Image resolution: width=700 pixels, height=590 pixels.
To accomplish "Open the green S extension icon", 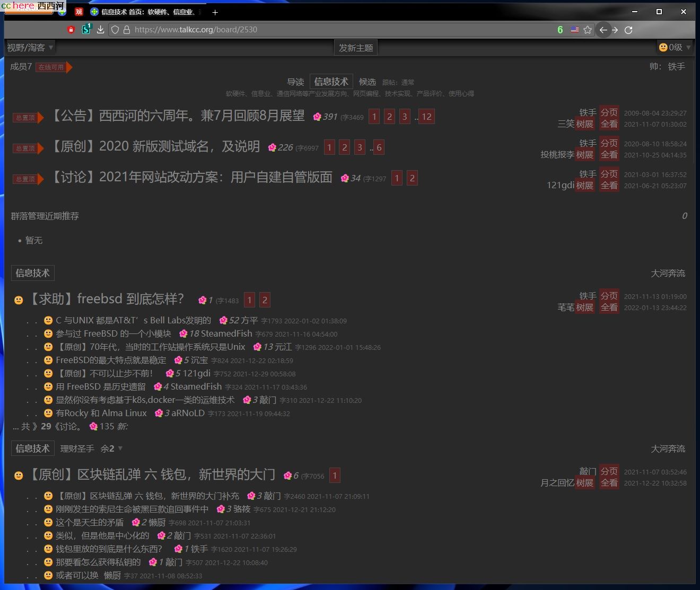I will tap(86, 29).
